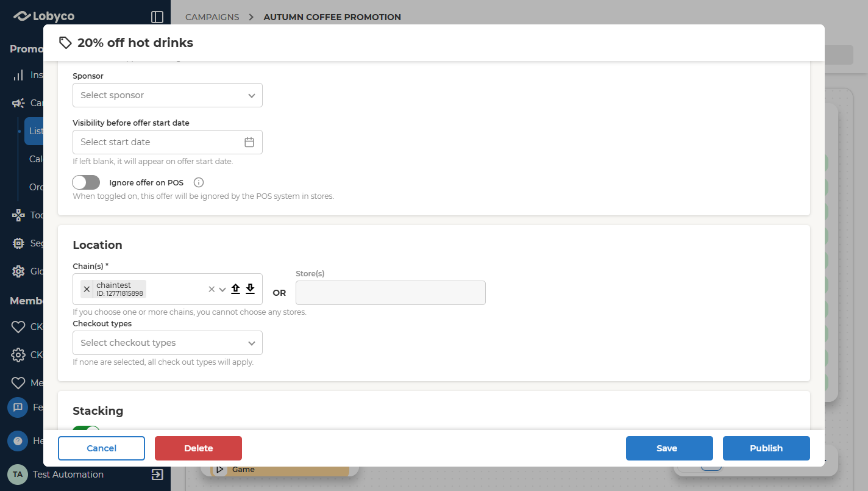Click the '20% off hot drinks' title
This screenshot has width=868, height=491.
[x=135, y=43]
